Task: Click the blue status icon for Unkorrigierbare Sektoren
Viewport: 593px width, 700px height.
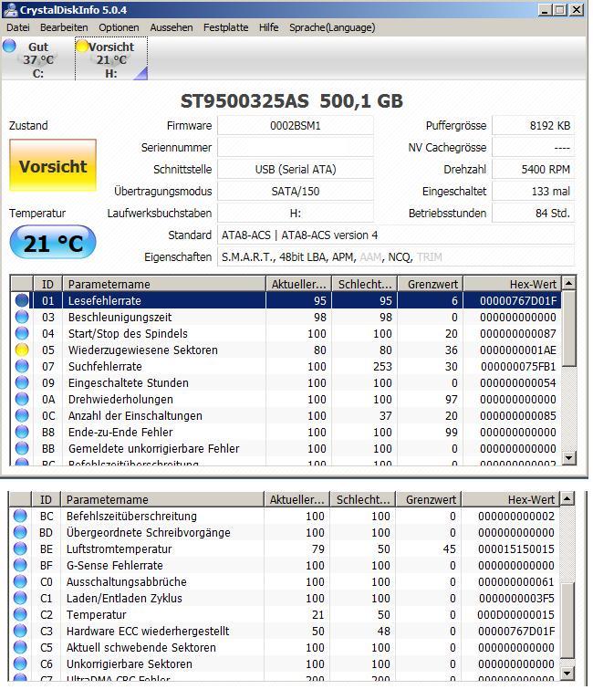Action: tap(20, 663)
